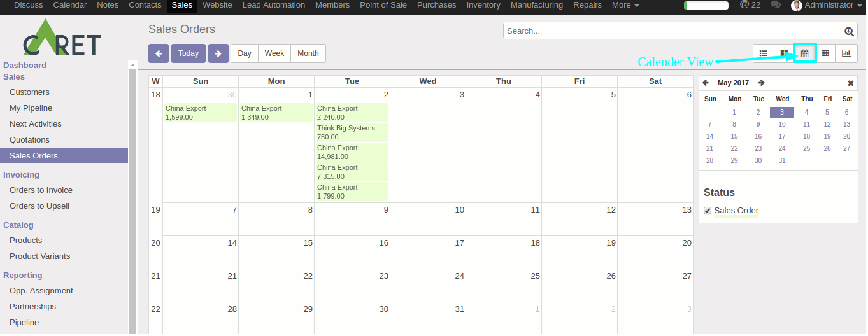Next month arrow in mini calendar

tap(762, 83)
